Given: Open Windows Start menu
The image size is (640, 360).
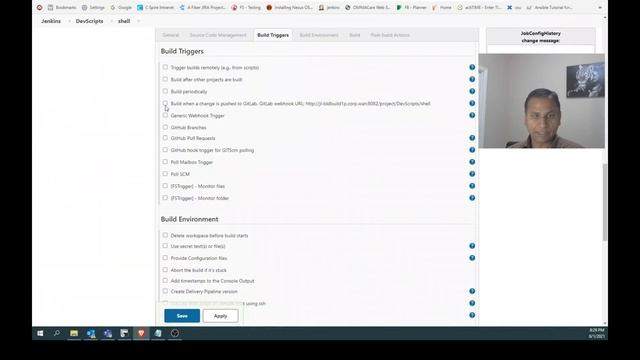Looking at the screenshot, I should click(40, 333).
